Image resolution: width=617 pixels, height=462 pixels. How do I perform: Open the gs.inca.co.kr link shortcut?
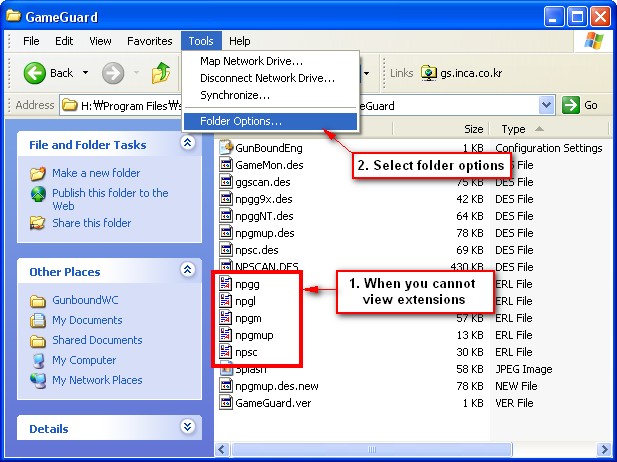[x=462, y=73]
